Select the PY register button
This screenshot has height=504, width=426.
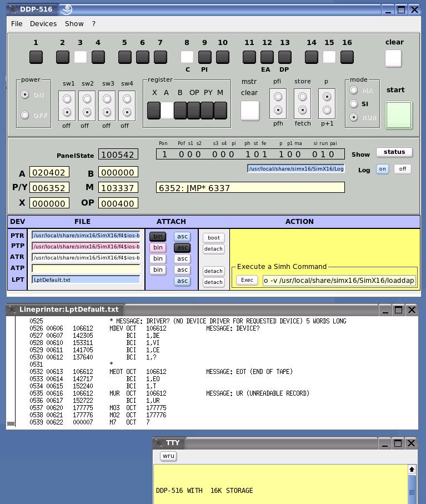click(207, 110)
